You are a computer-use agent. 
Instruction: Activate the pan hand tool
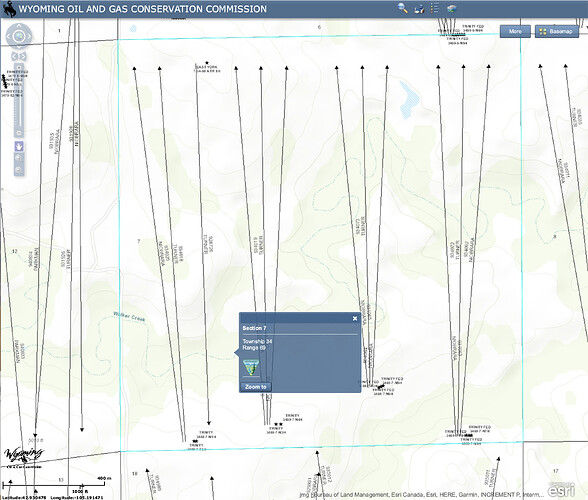click(x=19, y=146)
